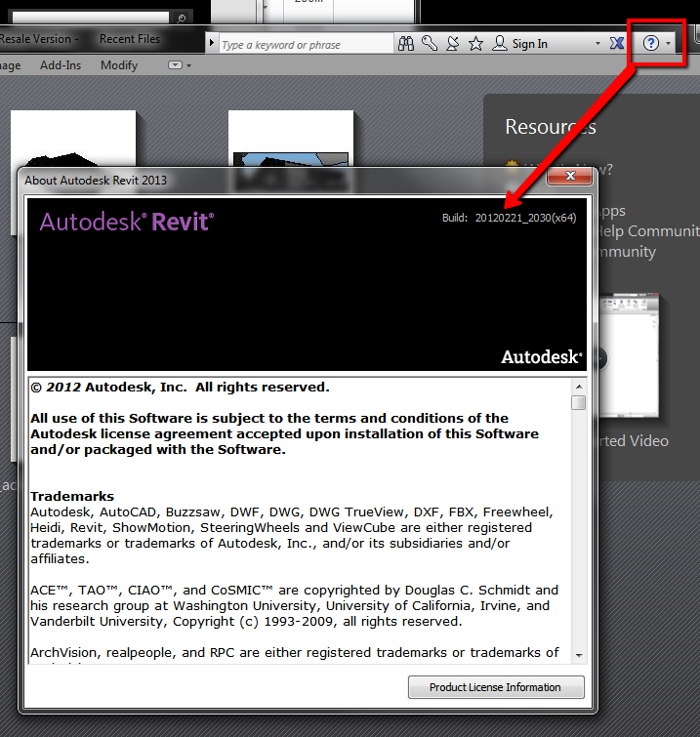The height and width of the screenshot is (737, 700).
Task: Click the keyword search field
Action: click(306, 44)
